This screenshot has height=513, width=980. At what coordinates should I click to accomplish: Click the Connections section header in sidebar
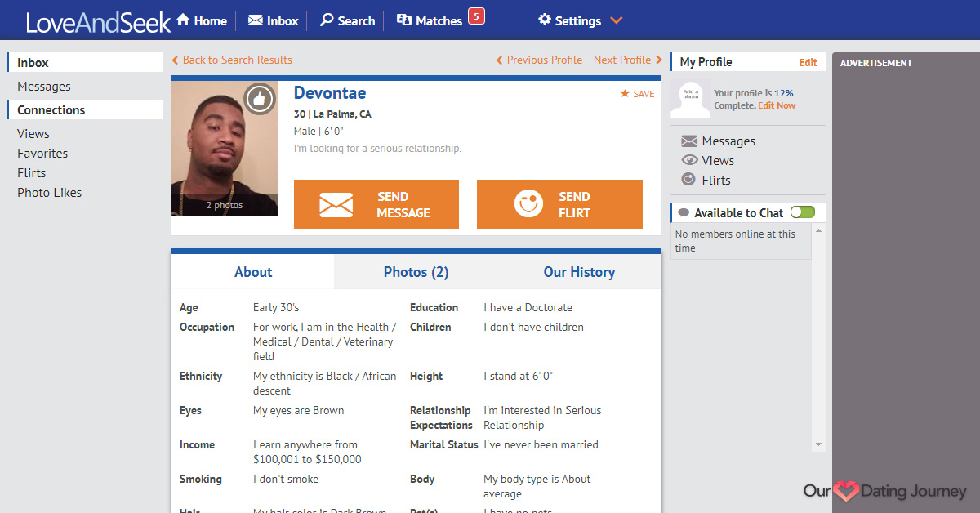pyautogui.click(x=85, y=110)
